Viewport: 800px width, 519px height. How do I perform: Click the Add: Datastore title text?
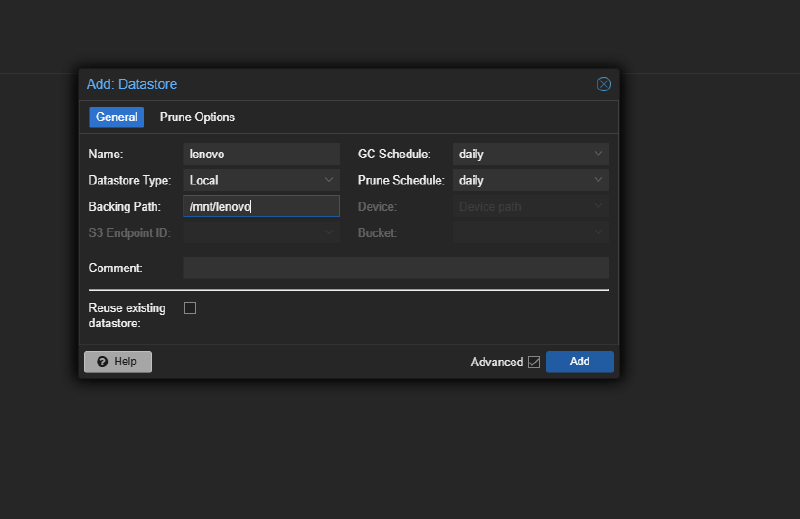(132, 84)
